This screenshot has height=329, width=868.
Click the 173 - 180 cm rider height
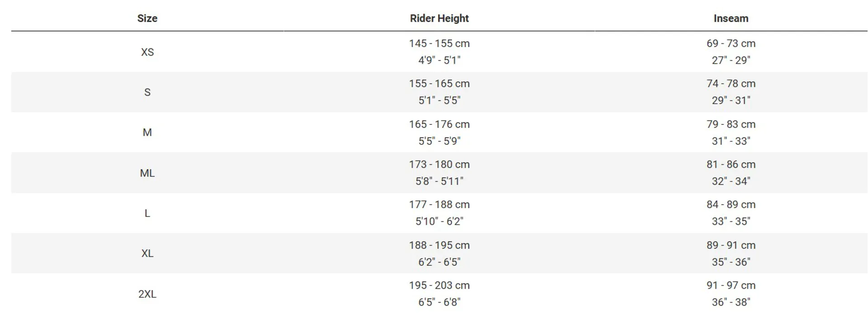pyautogui.click(x=439, y=164)
